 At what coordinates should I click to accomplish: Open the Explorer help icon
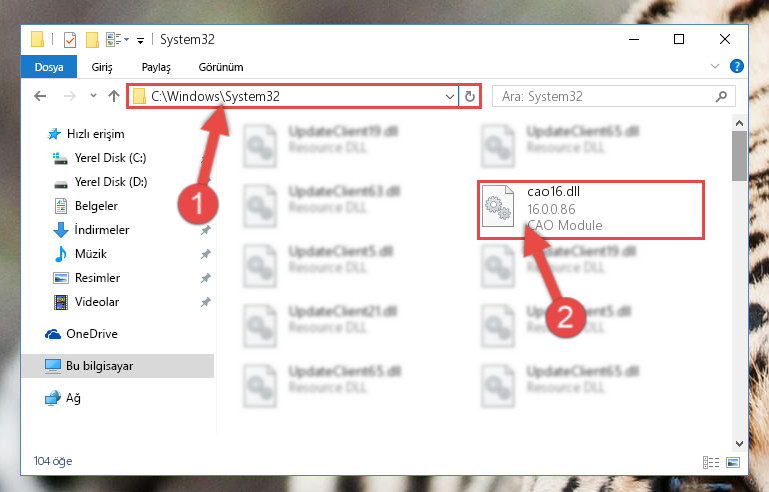pyautogui.click(x=737, y=66)
